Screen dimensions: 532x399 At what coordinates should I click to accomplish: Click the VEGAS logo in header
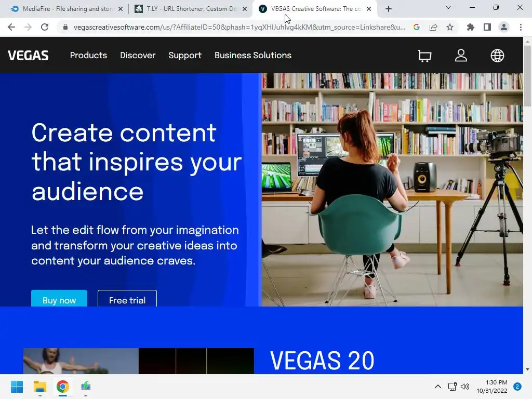tap(28, 55)
